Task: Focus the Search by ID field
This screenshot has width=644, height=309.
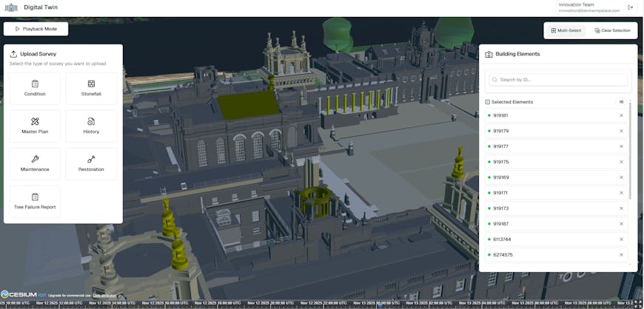Action: click(558, 80)
